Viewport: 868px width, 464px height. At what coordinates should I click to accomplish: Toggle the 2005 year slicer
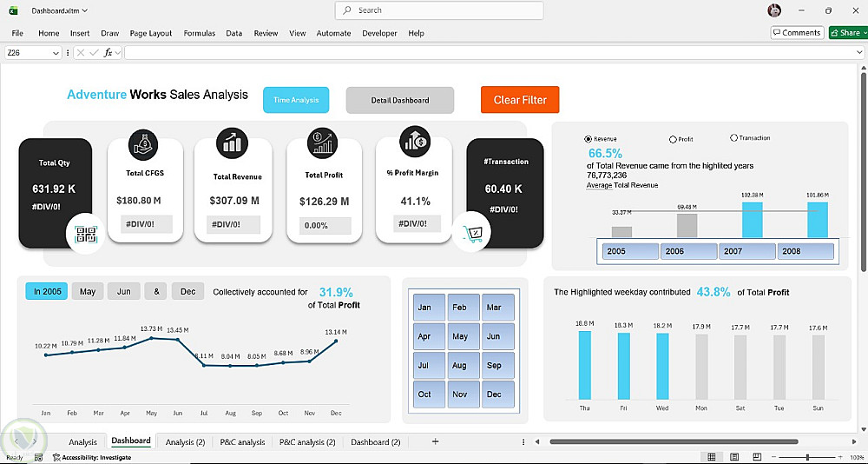[x=629, y=251]
